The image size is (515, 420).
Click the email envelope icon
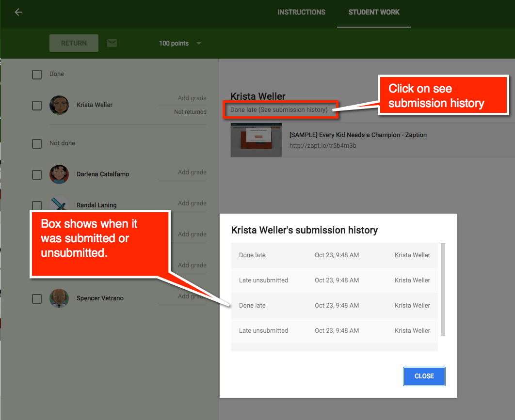112,43
